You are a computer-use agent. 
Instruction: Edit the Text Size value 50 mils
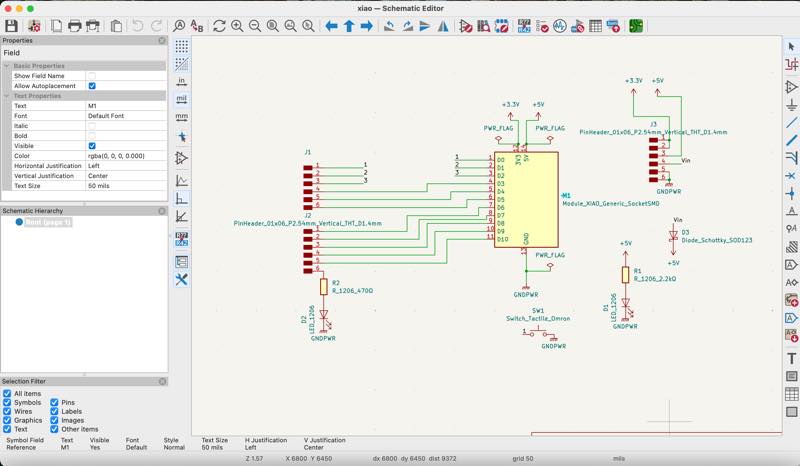pyautogui.click(x=126, y=186)
